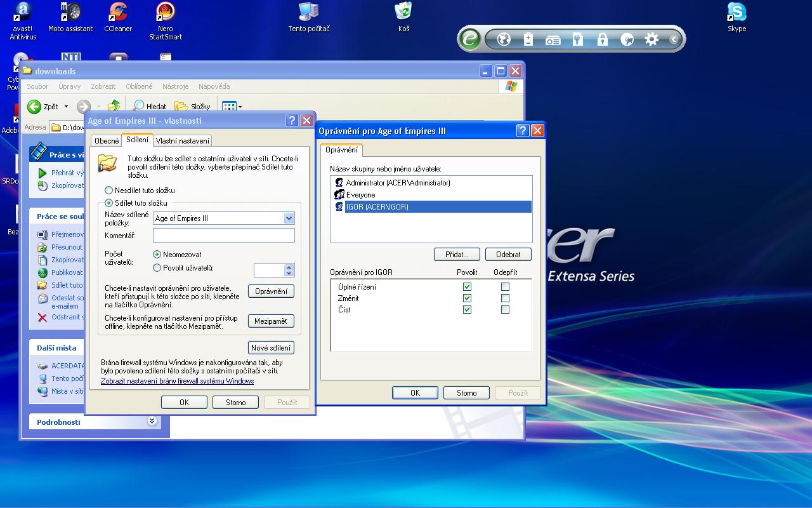This screenshot has height=508, width=812.
Task: Click the Zpět back arrow in Explorer
Action: (x=35, y=107)
